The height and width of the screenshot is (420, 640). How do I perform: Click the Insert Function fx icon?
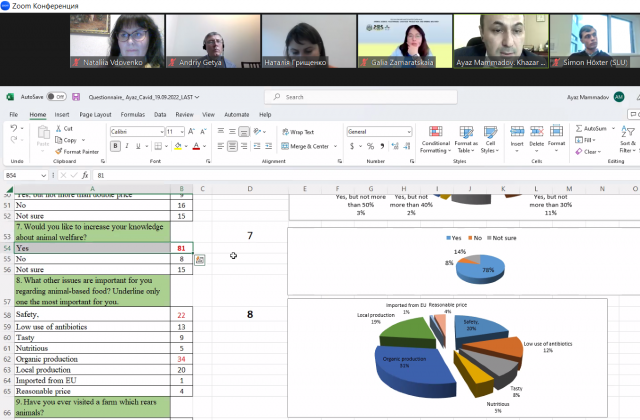[x=85, y=175]
